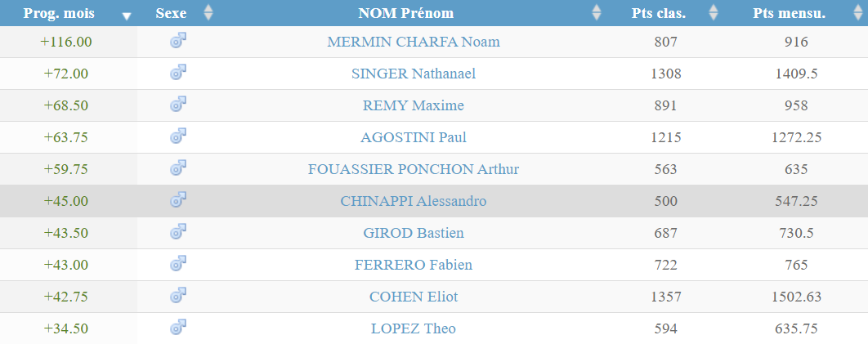The image size is (868, 344).
Task: Click the gender icon next to LOPEZ Theo
Action: [177, 328]
